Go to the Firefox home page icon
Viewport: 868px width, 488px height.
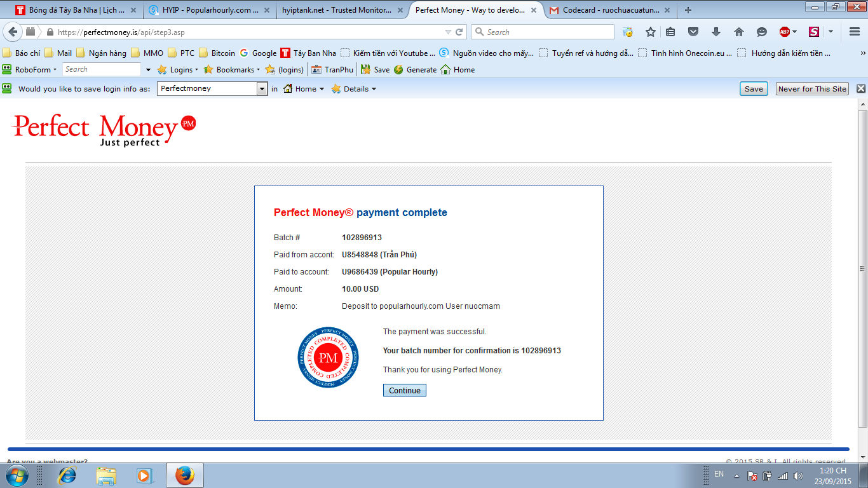click(738, 32)
